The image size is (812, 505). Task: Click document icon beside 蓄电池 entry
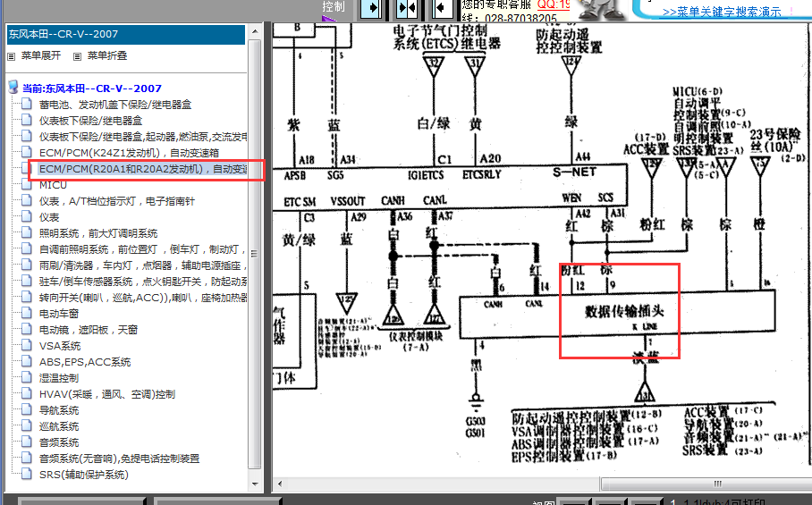point(27,104)
